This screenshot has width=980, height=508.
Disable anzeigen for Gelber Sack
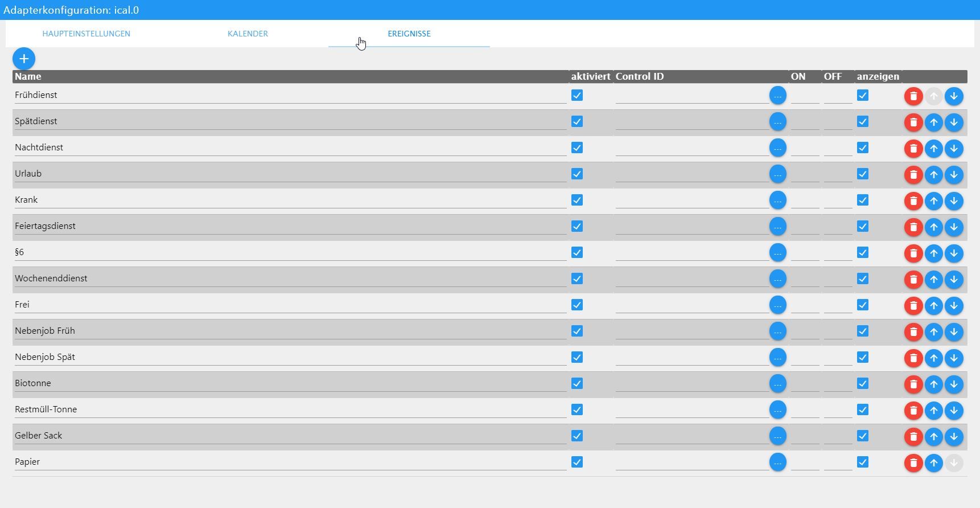click(x=863, y=436)
